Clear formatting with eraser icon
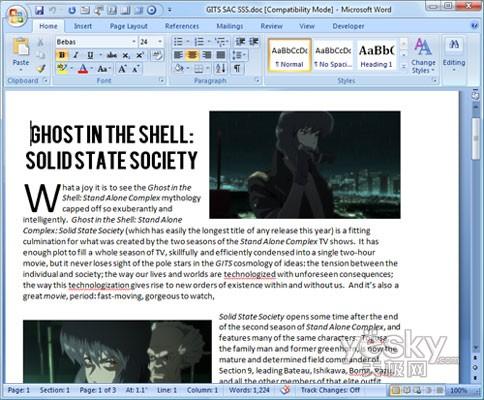Screen dimensions: 484x400 click(x=157, y=55)
